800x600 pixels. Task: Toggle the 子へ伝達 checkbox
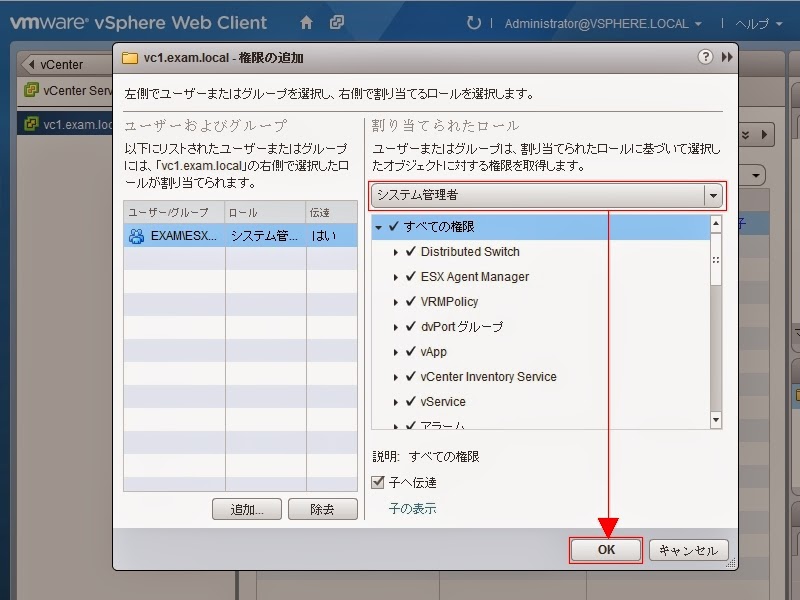[378, 482]
